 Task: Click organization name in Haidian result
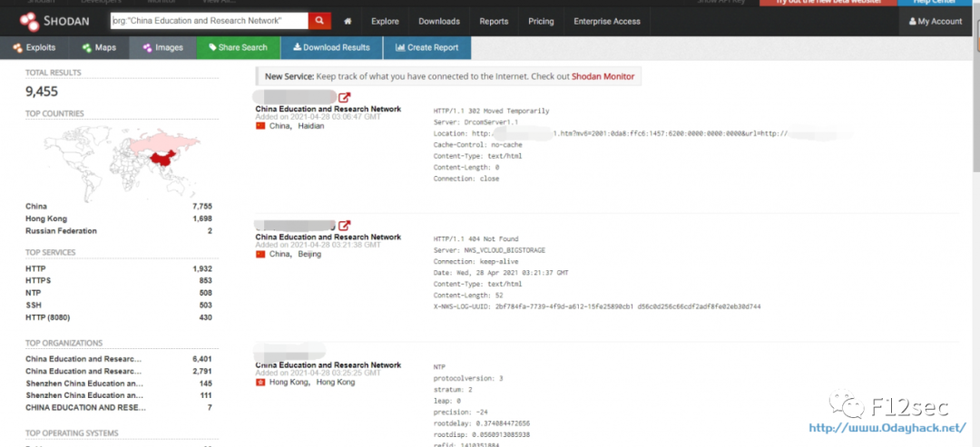click(x=328, y=109)
